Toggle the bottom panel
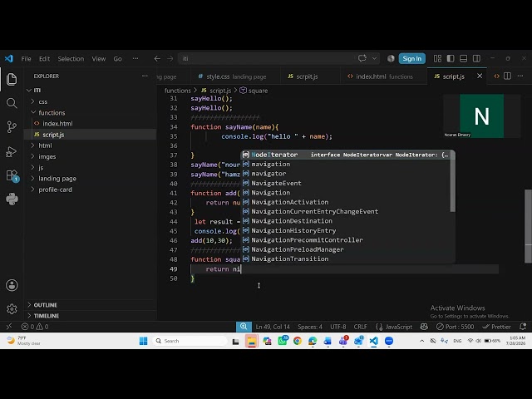The height and width of the screenshot is (399, 532). point(464,58)
